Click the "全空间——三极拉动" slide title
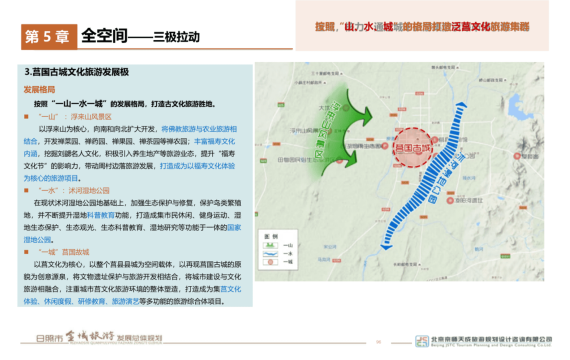 [140, 36]
